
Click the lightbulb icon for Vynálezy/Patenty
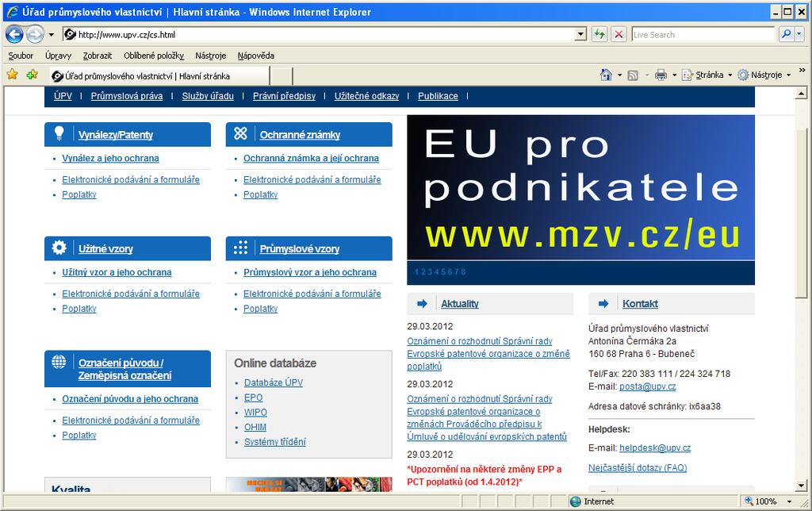tap(59, 134)
